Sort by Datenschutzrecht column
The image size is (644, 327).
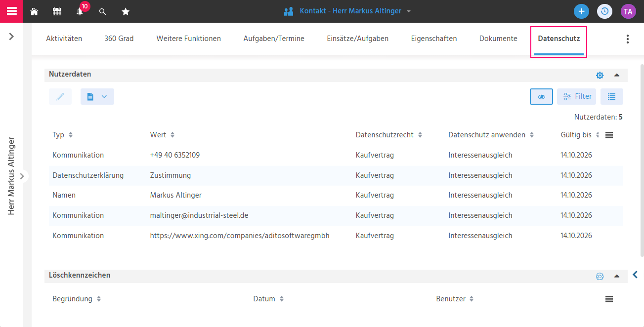[420, 135]
